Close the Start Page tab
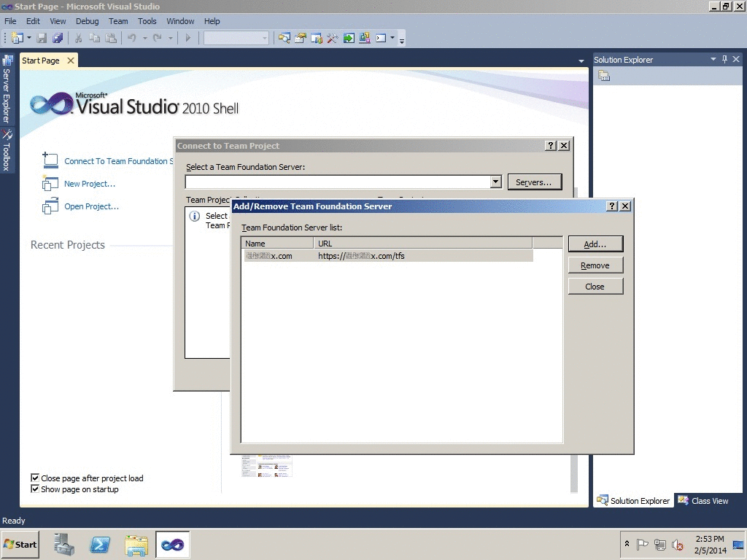Screen dimensions: 747x560 (71, 61)
